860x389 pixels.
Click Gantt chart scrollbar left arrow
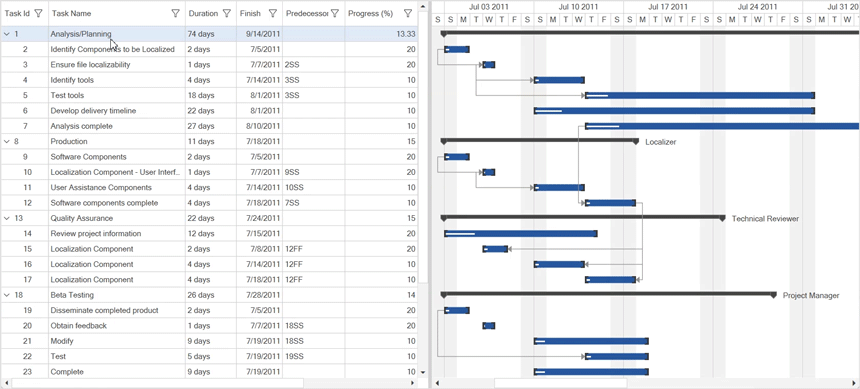pos(437,383)
